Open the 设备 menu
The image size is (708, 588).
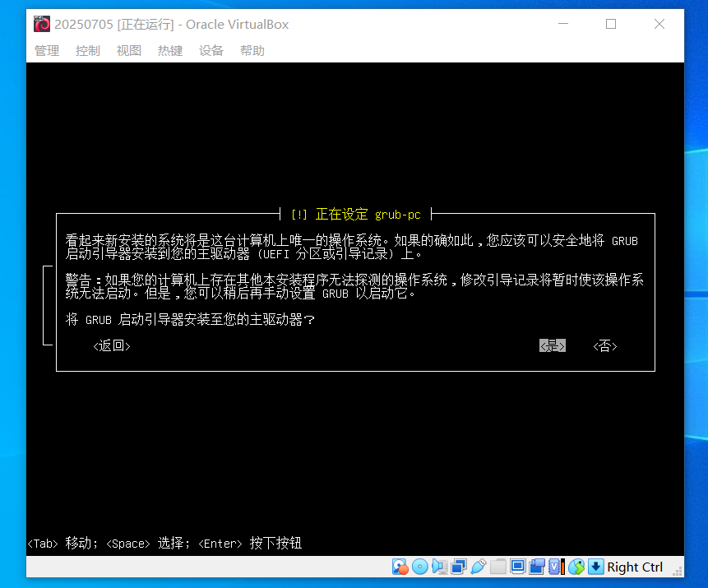[x=211, y=50]
